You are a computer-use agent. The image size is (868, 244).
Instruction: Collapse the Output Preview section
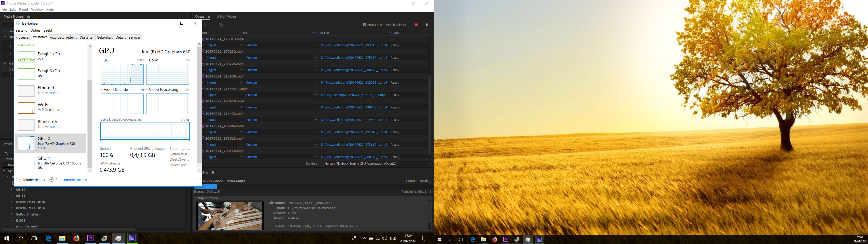[x=195, y=198]
